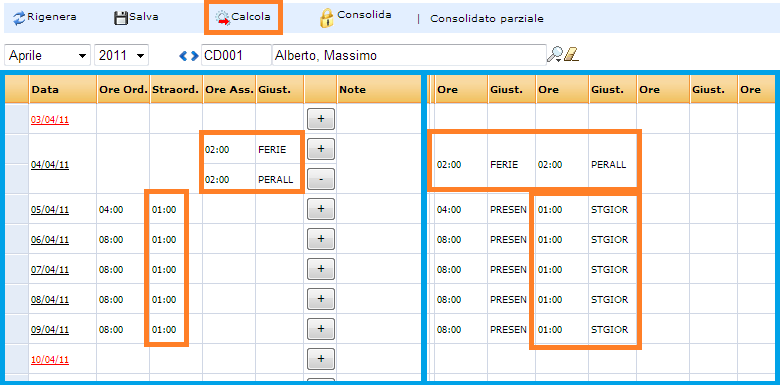This screenshot has height=385, width=780.
Task: Open the 05/04/11 date link
Action: tap(50, 210)
